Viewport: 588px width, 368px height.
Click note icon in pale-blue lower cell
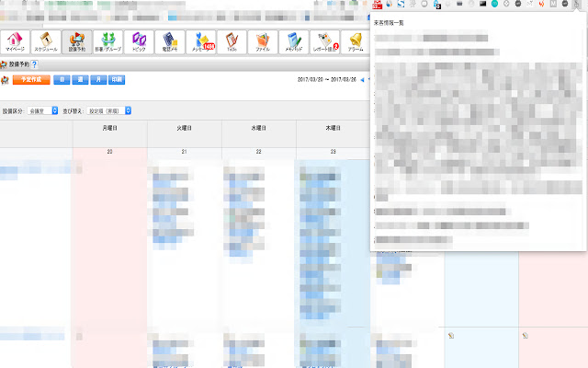[451, 335]
